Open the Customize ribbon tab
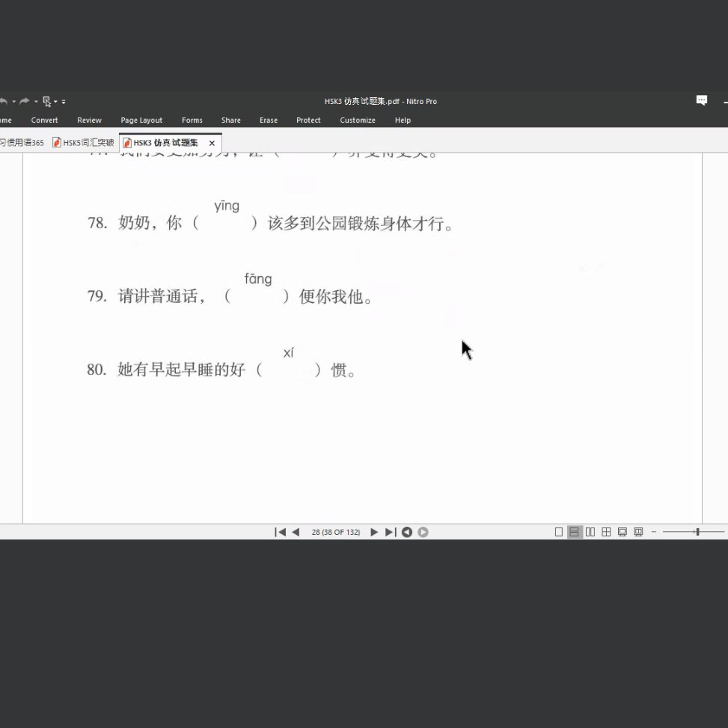The image size is (728, 728). click(x=358, y=120)
